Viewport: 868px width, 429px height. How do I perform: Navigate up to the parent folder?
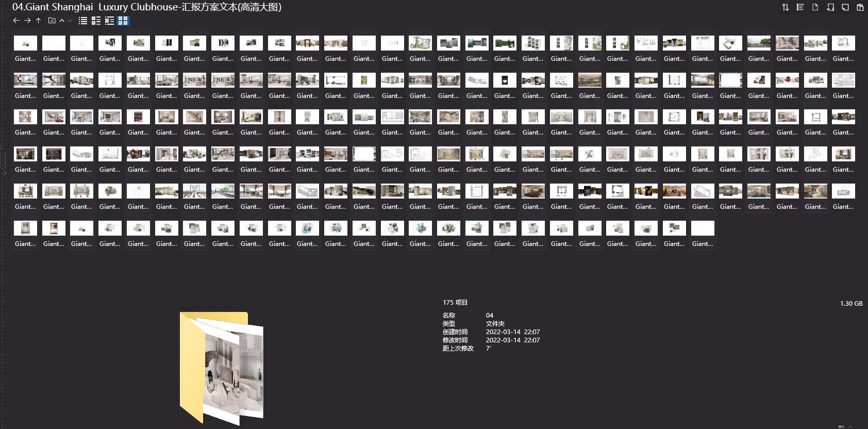click(x=38, y=21)
